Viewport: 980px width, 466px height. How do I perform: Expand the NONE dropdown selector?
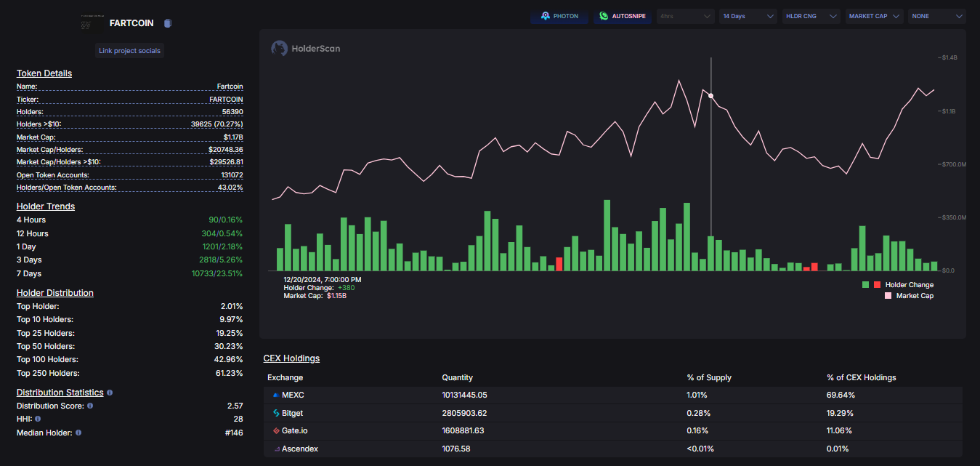pyautogui.click(x=936, y=16)
